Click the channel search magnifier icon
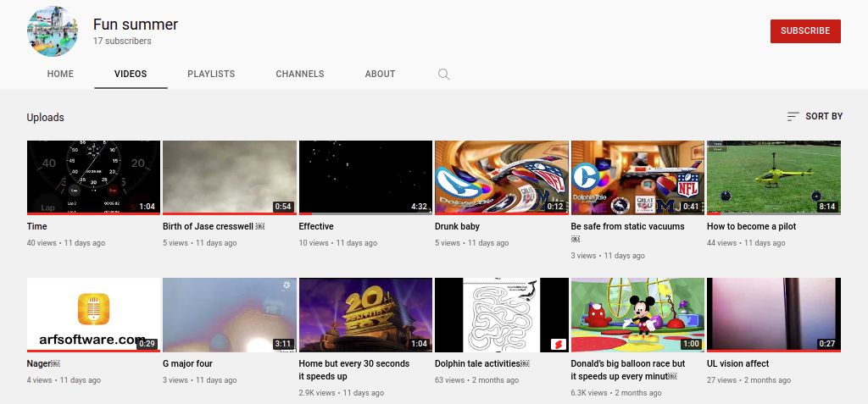The height and width of the screenshot is (404, 868). click(x=443, y=75)
